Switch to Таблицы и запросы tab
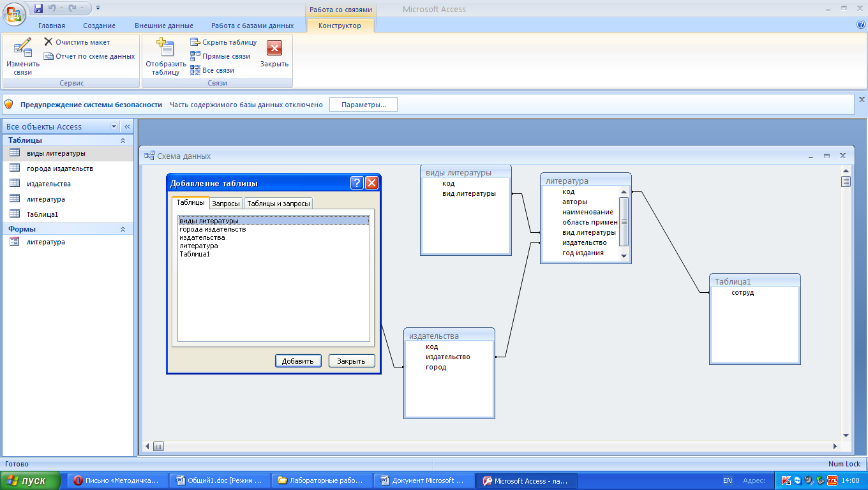Image resolution: width=868 pixels, height=490 pixels. 278,204
